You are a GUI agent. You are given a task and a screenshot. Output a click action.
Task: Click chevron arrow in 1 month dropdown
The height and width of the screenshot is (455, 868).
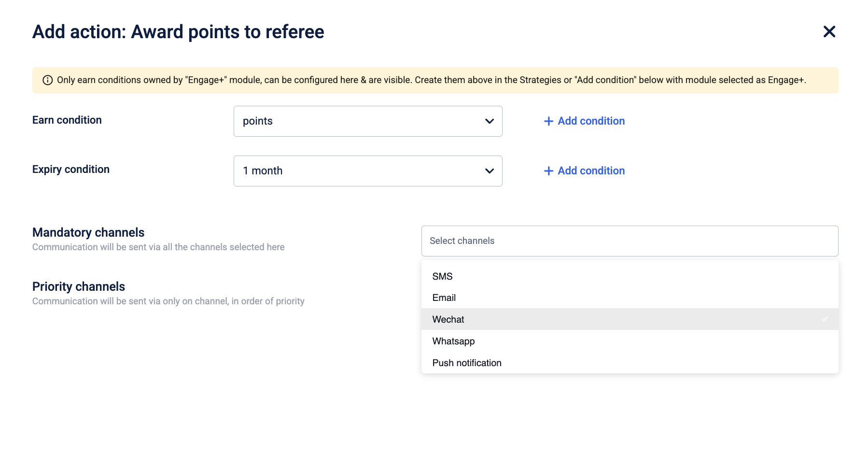tap(489, 171)
